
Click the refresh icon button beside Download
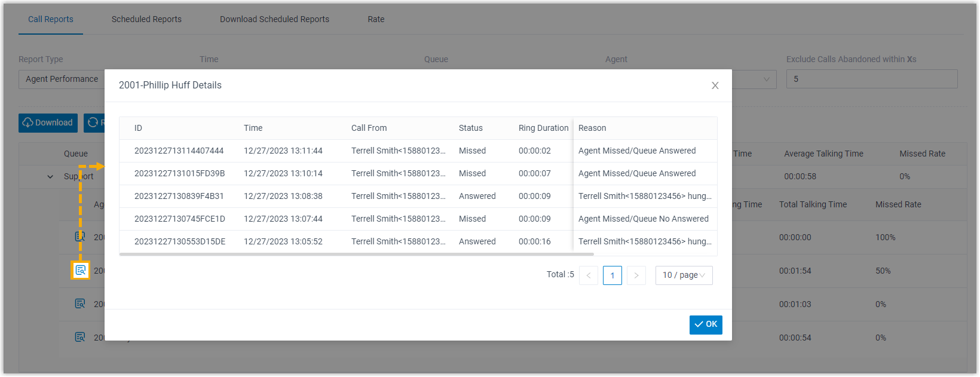(94, 122)
